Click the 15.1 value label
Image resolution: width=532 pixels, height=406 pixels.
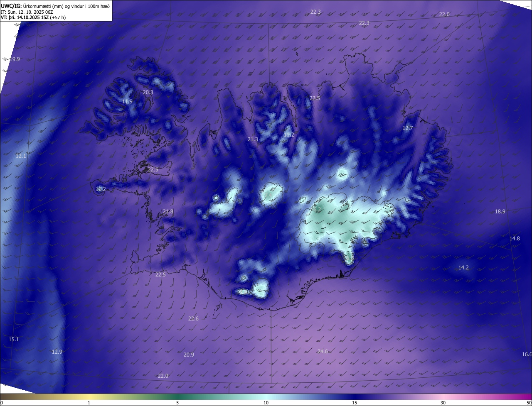tap(14, 339)
